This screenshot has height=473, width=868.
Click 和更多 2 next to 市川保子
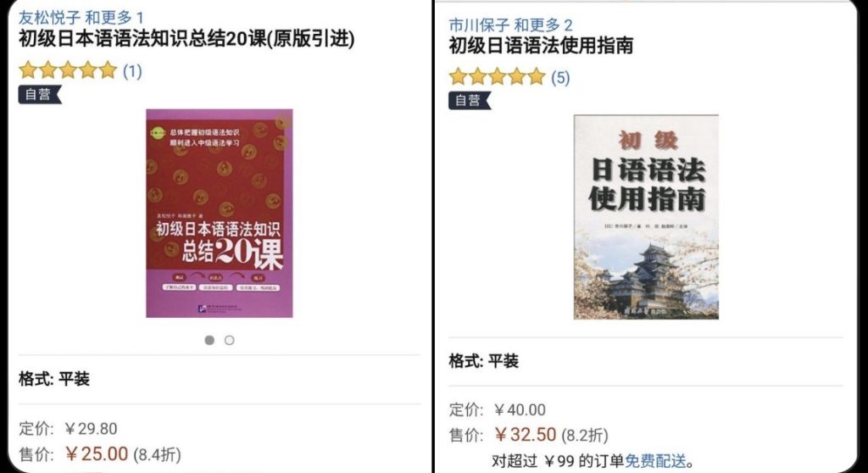(x=543, y=25)
